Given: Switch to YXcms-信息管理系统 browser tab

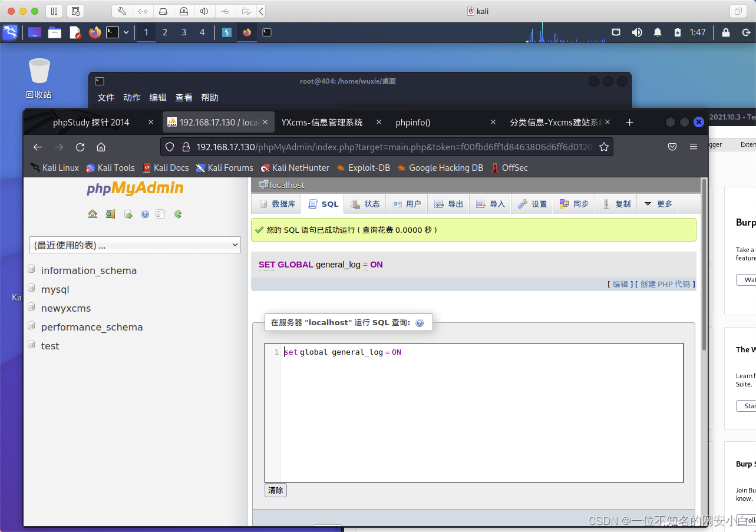Looking at the screenshot, I should [x=322, y=123].
